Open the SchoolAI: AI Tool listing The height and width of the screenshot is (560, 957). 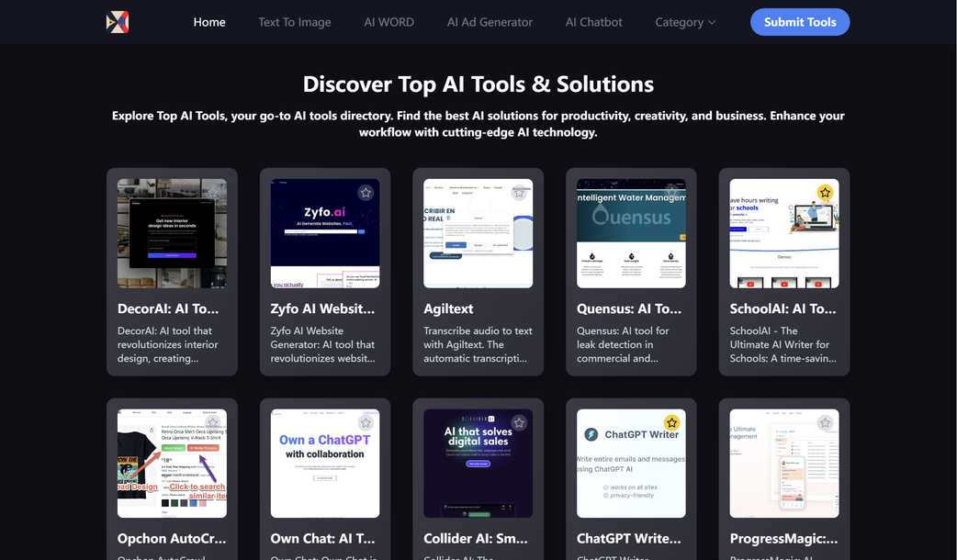pyautogui.click(x=783, y=308)
